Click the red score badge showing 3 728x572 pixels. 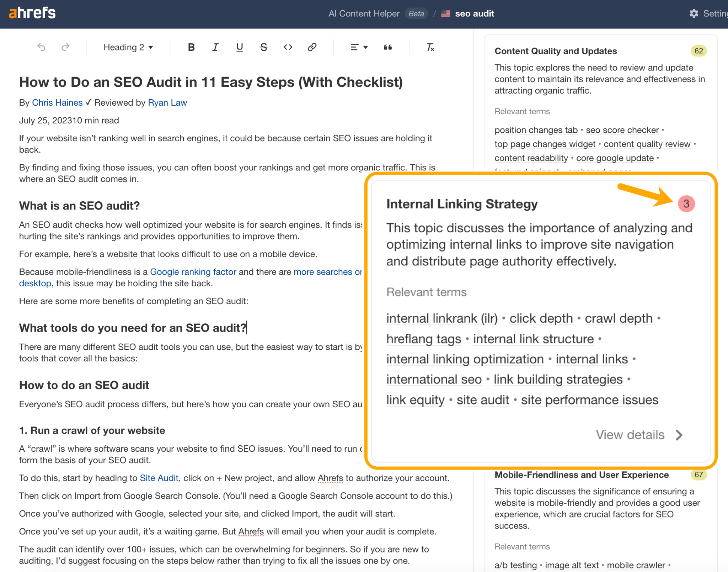[x=686, y=204]
